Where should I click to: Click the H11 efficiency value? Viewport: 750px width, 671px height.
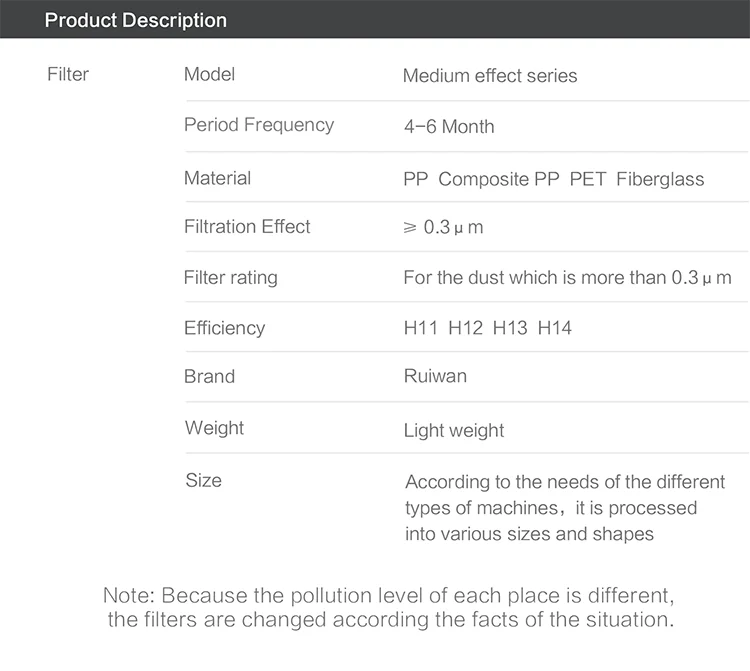pos(420,328)
